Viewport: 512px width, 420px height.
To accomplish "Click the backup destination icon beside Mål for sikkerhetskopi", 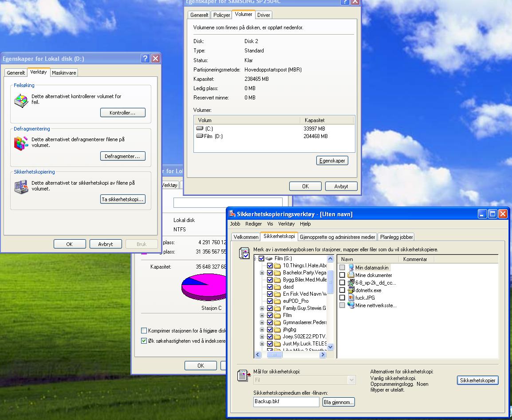I will click(x=244, y=376).
